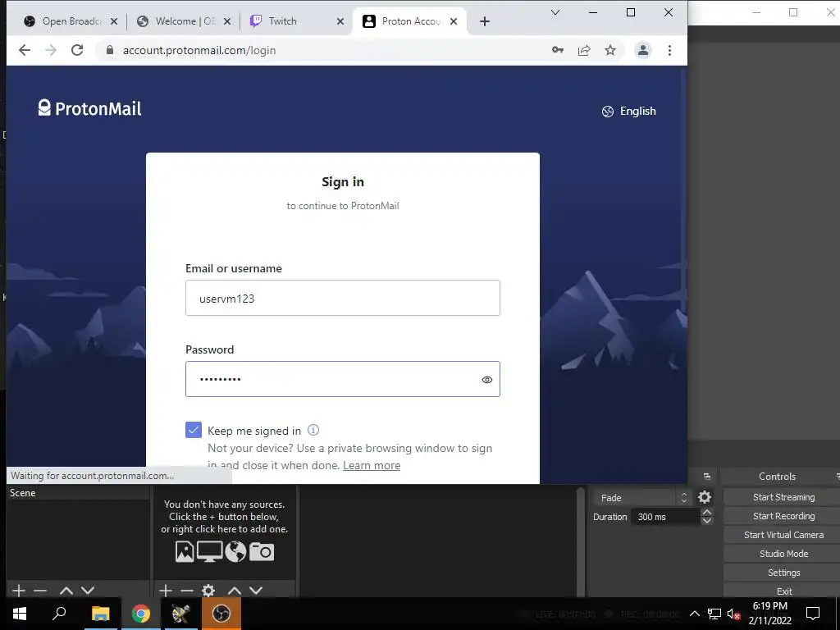Screen dimensions: 840x630
Task: Open the saved passwords key icon
Action: [x=558, y=50]
